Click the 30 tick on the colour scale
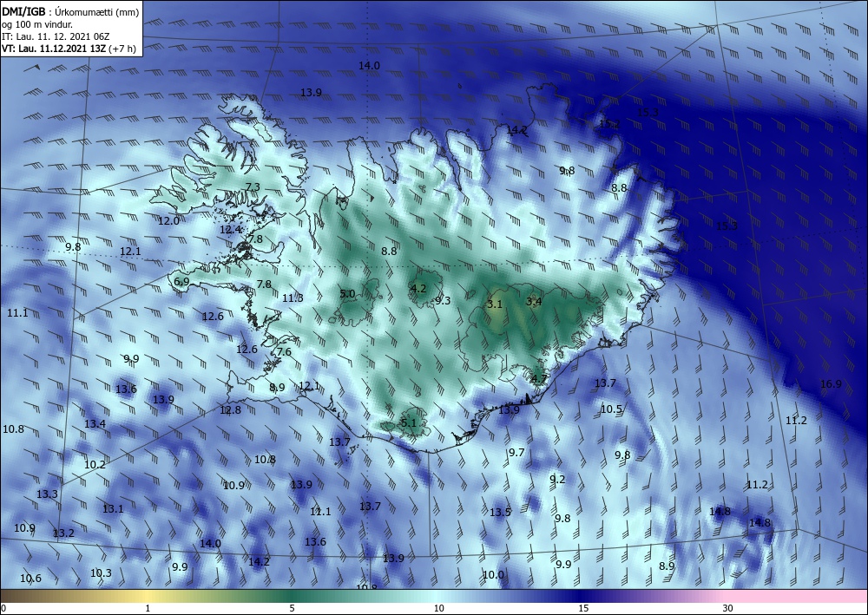Image resolution: width=868 pixels, height=615 pixels. tap(728, 608)
